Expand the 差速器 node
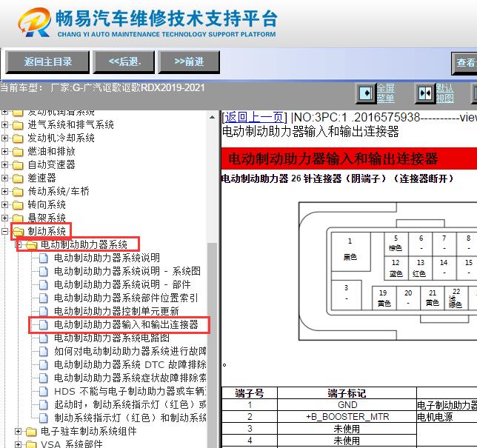Screen dimensions: 477x448 [x=4, y=178]
